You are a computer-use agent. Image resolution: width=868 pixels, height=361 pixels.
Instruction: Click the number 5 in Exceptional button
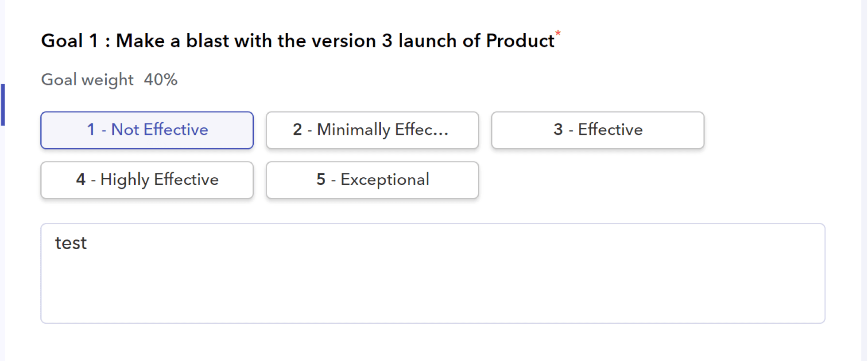(321, 179)
